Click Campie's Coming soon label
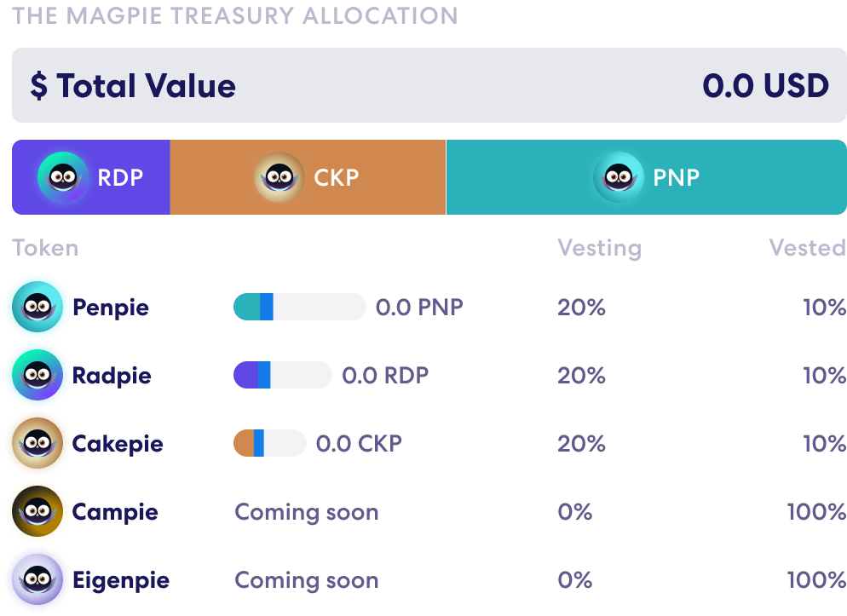Image resolution: width=847 pixels, height=616 pixels. pyautogui.click(x=306, y=512)
